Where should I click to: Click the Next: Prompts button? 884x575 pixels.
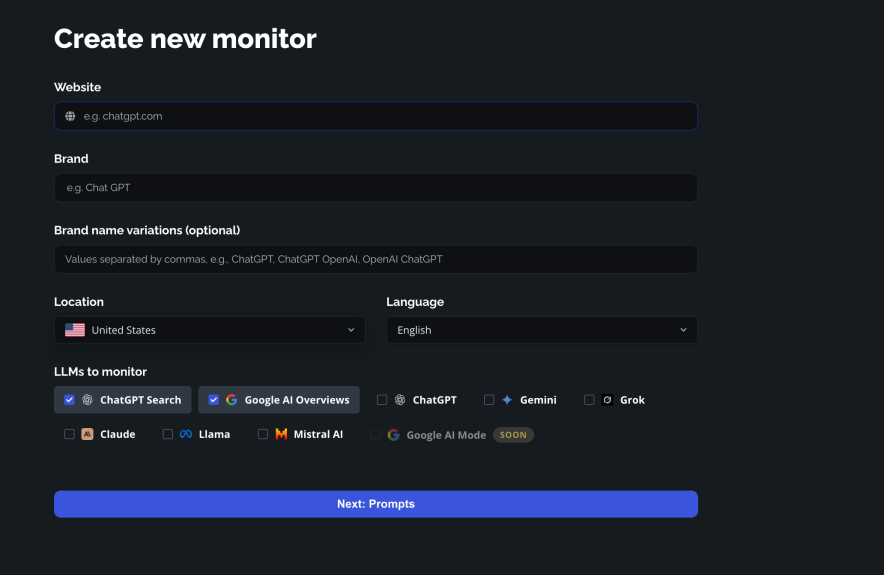coord(376,504)
